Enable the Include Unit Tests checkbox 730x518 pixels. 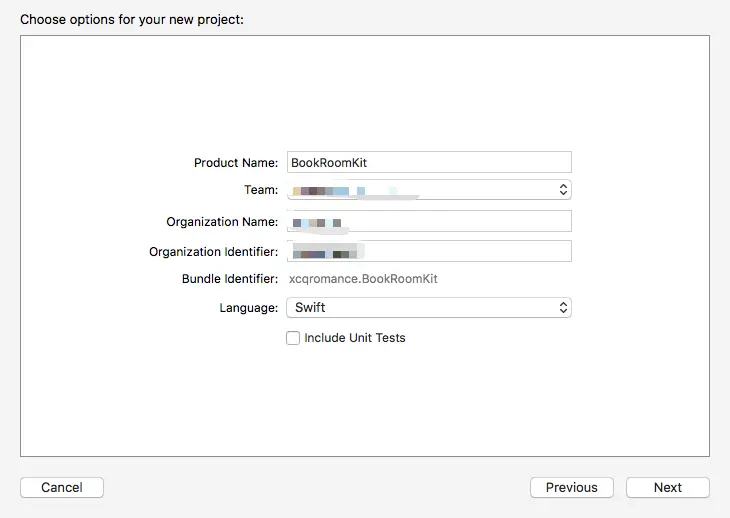[x=293, y=338]
